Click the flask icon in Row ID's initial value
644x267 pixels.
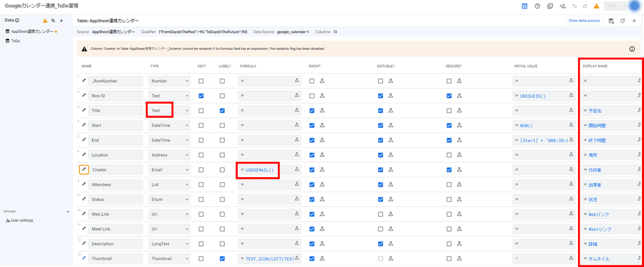coord(571,96)
